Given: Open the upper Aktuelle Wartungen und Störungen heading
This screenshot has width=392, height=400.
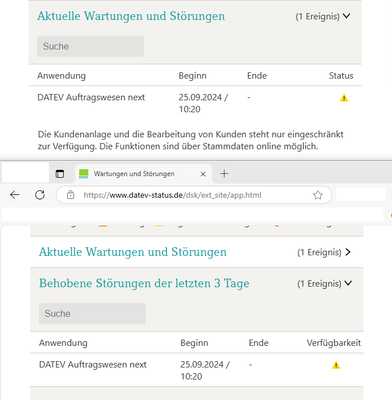Looking at the screenshot, I should coord(131,16).
